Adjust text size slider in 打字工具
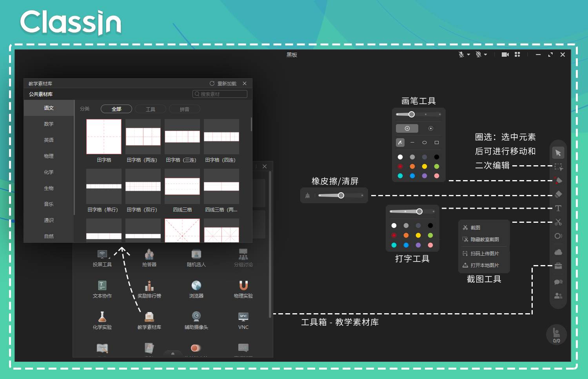Viewport: 588px width, 379px height. pos(412,211)
